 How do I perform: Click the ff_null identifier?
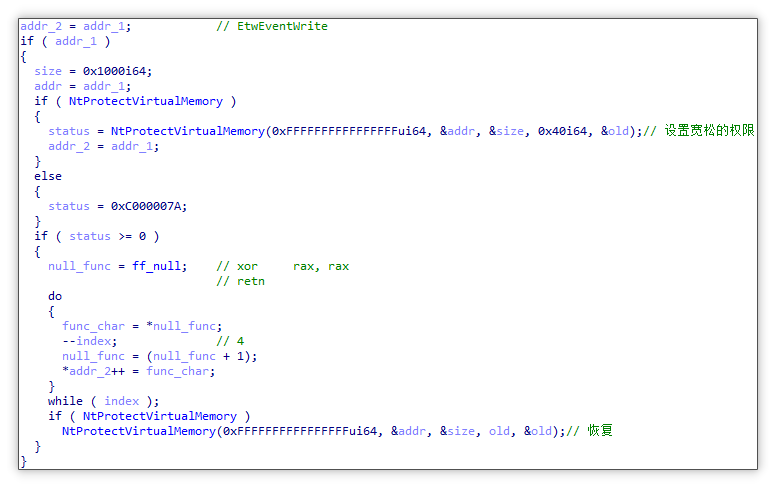pyautogui.click(x=153, y=266)
